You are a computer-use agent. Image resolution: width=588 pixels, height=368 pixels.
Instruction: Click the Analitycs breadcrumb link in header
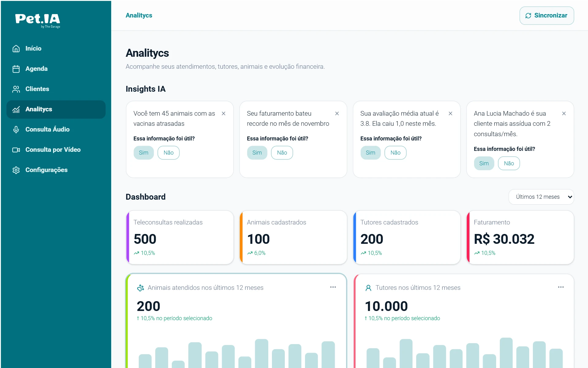(x=139, y=15)
